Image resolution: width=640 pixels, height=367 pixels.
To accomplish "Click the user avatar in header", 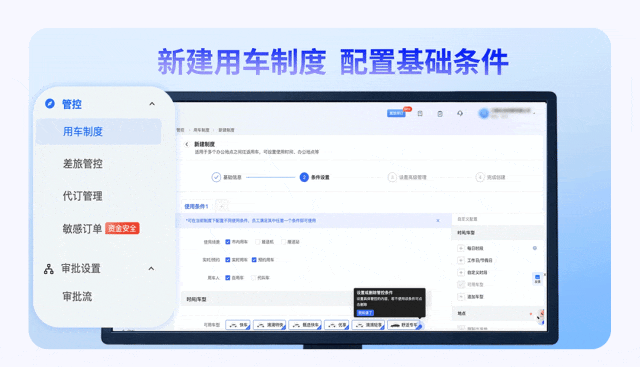I will click(484, 113).
